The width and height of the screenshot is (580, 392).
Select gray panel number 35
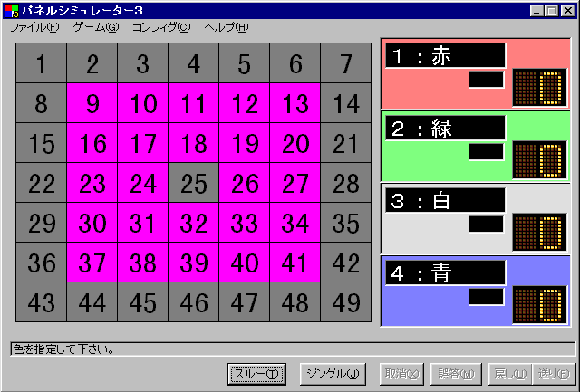[346, 223]
